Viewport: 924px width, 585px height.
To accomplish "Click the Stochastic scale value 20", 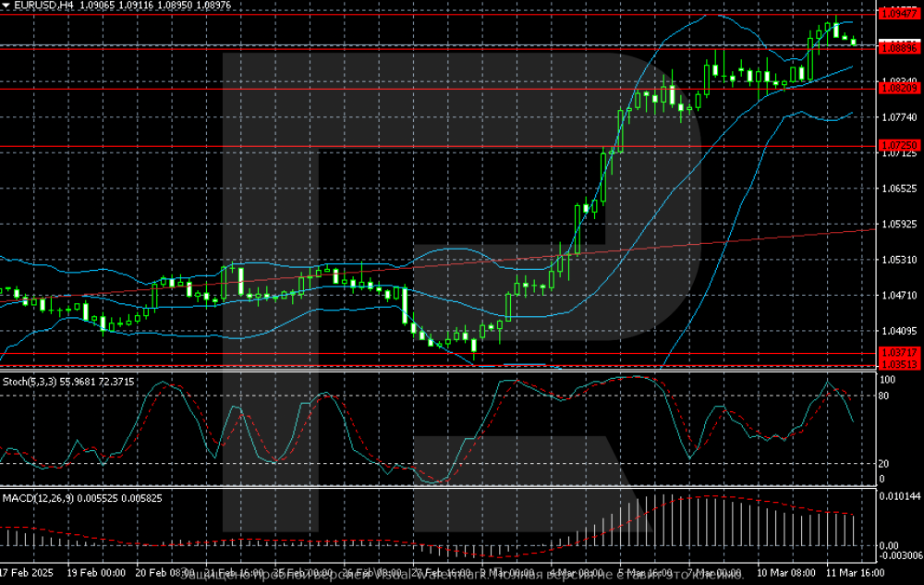I will tap(885, 464).
